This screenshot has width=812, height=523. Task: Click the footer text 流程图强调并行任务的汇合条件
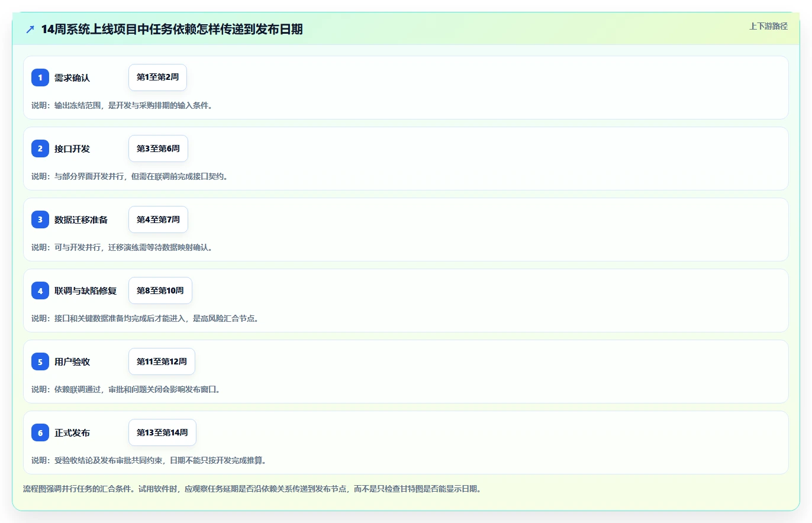[x=252, y=489]
